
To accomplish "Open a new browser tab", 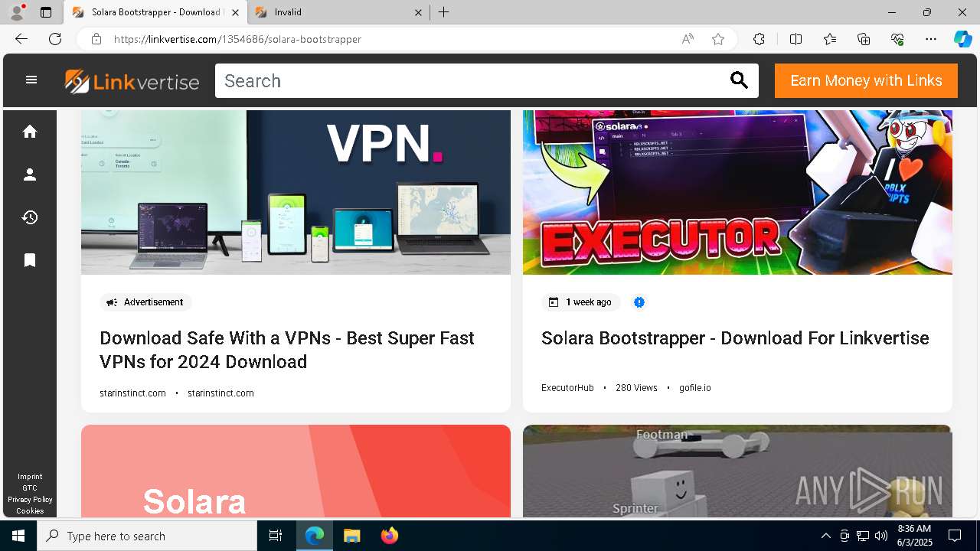I will pos(444,12).
